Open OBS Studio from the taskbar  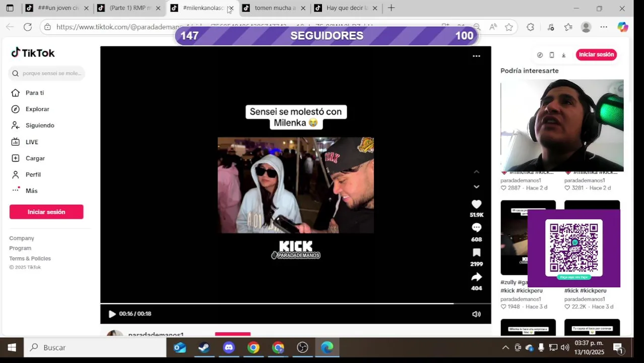[302, 347]
